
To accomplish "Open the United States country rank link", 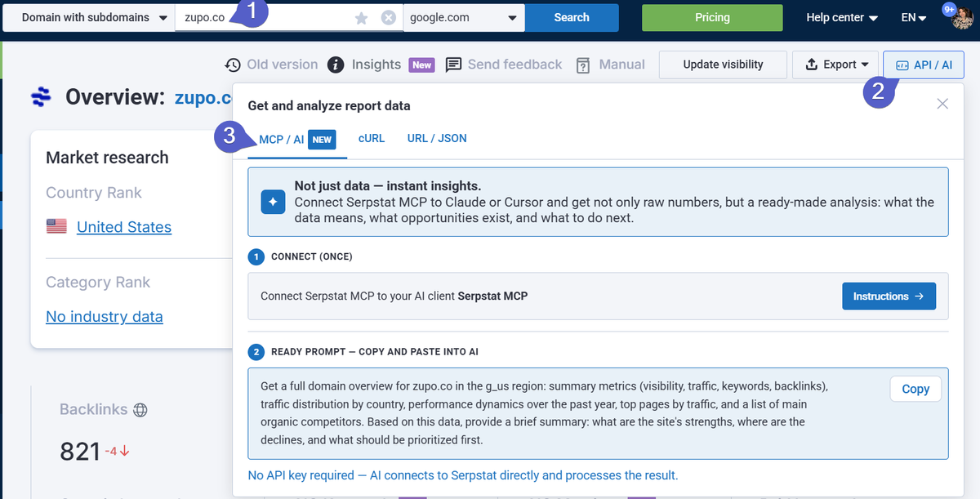I will (124, 227).
